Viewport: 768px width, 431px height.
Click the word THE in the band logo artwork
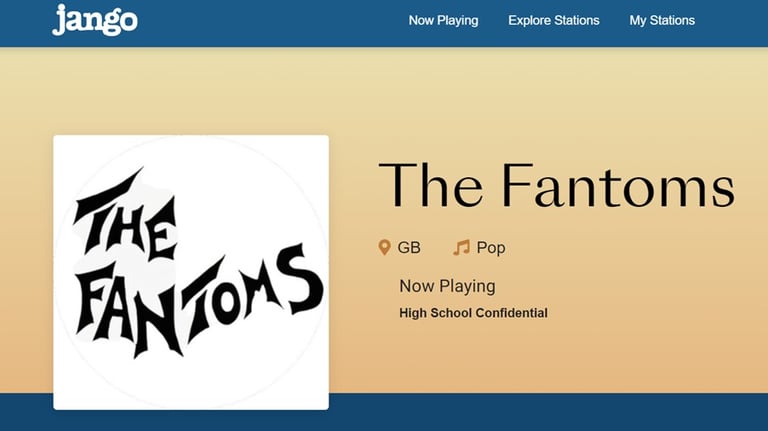125,216
